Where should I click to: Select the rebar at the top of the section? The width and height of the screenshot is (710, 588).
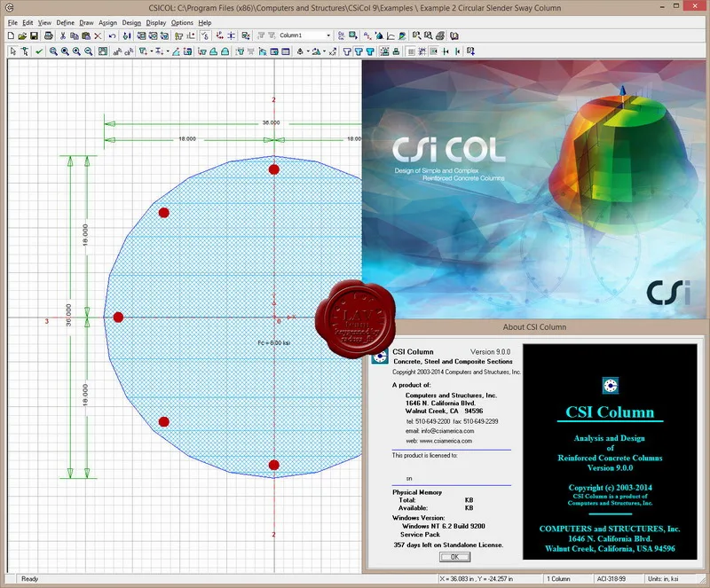click(273, 169)
